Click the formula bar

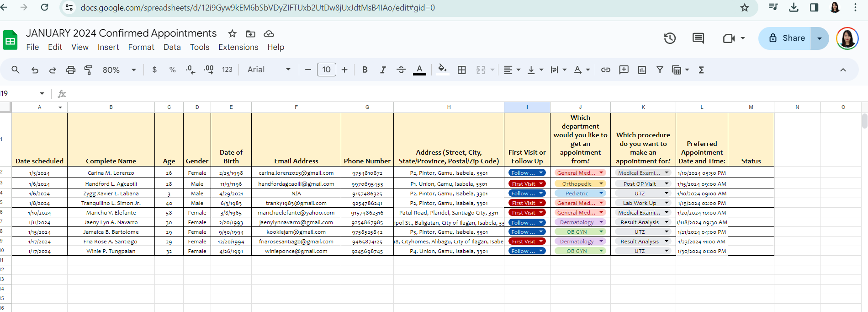[466, 93]
